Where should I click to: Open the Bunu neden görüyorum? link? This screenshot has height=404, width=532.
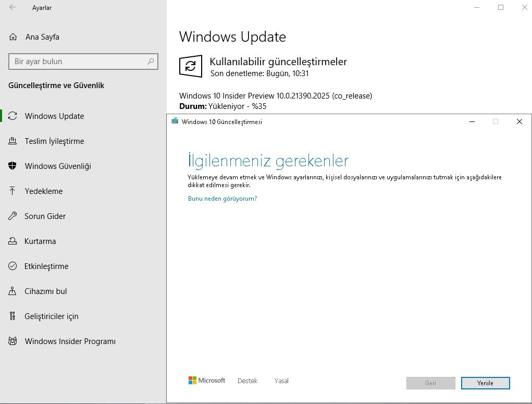tap(222, 199)
